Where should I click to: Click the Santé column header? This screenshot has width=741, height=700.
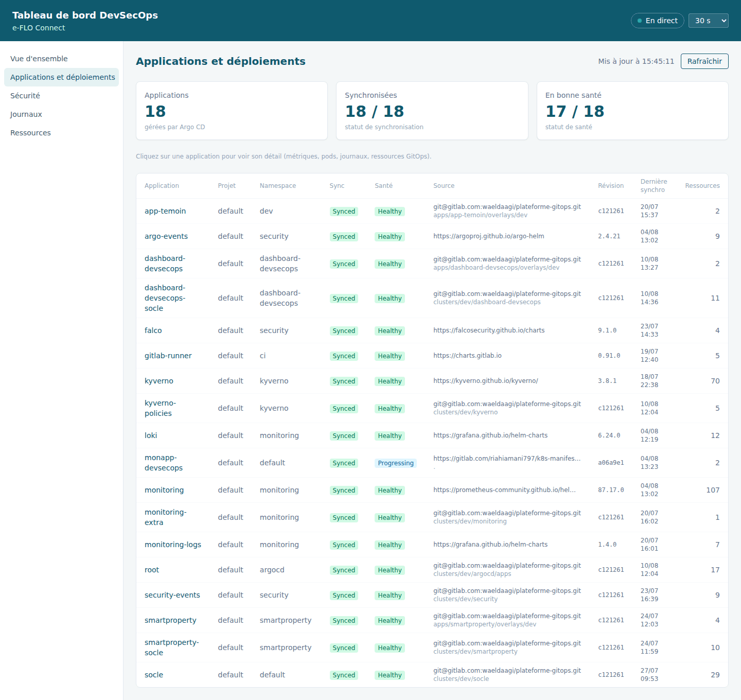[383, 186]
